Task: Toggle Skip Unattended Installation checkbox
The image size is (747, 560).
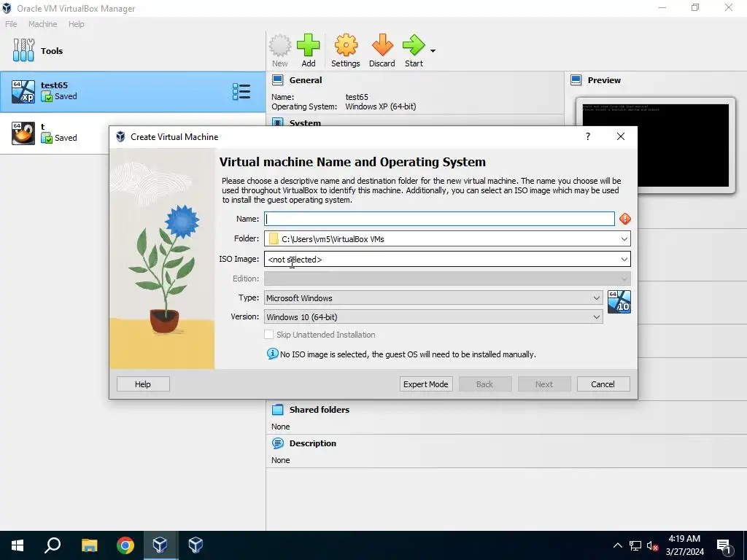Action: [x=268, y=335]
